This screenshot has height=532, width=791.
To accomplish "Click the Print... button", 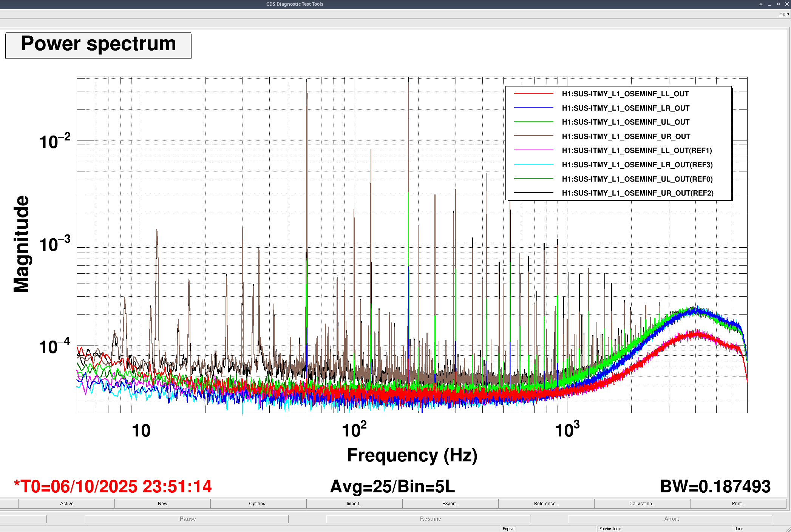I will tap(738, 504).
